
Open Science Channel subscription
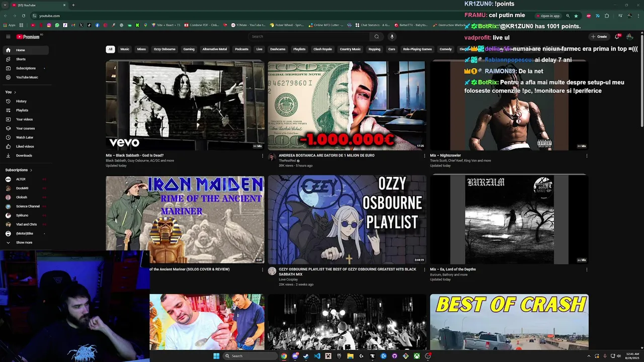pyautogui.click(x=25, y=207)
